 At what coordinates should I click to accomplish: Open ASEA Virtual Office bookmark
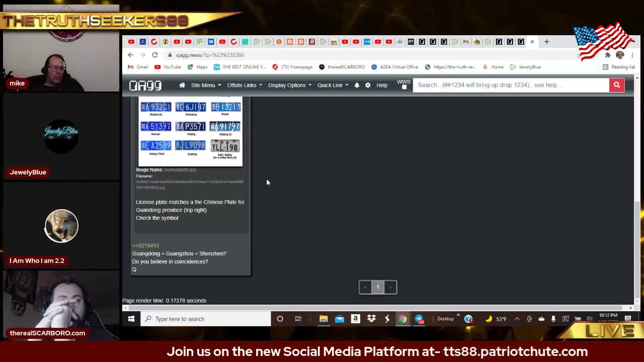(395, 67)
